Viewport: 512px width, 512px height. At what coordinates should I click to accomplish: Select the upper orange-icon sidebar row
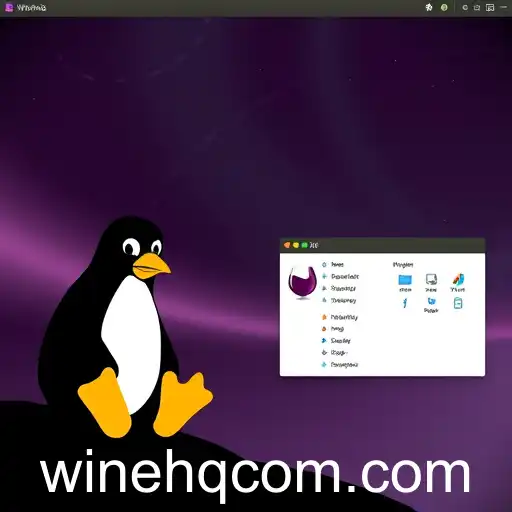[x=339, y=317]
